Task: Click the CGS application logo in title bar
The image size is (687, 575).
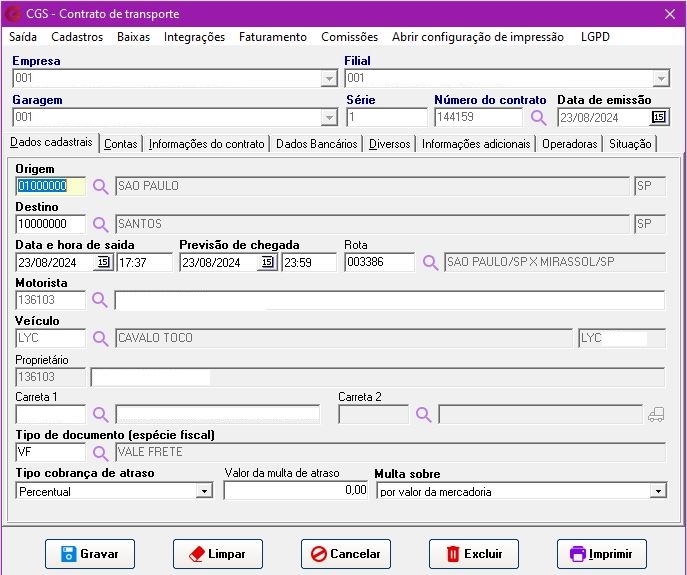Action: pyautogui.click(x=13, y=14)
